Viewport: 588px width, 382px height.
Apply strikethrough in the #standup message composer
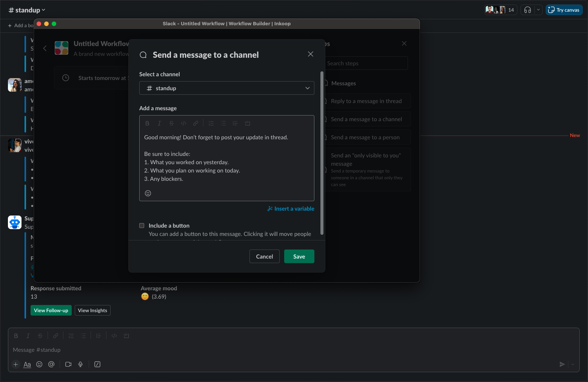pyautogui.click(x=40, y=336)
